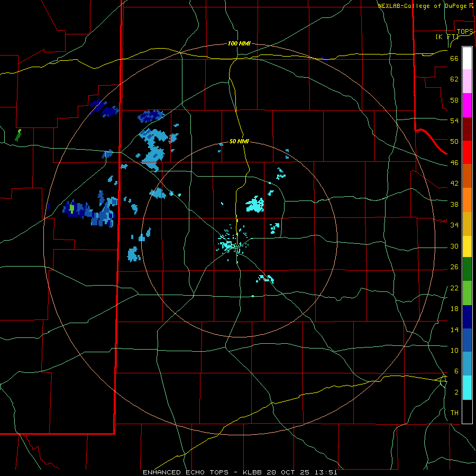Click the white swatch in the tops legend
This screenshot has width=476, height=476.
point(467,58)
